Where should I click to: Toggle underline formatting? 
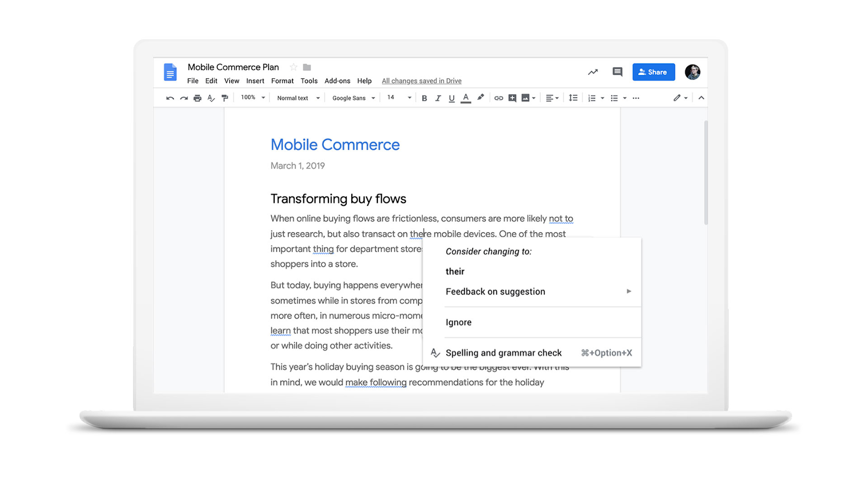coord(451,98)
